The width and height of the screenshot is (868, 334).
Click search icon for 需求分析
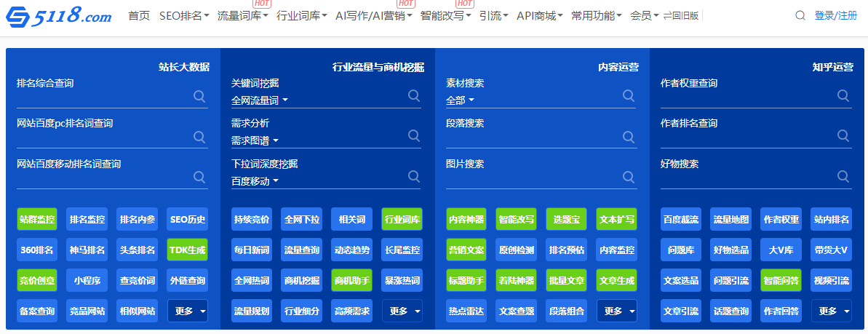tap(414, 135)
